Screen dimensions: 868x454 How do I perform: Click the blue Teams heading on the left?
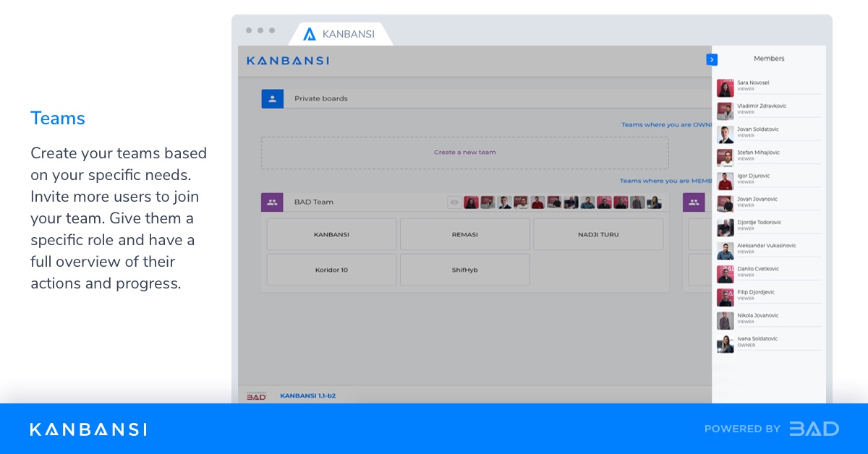pos(58,119)
